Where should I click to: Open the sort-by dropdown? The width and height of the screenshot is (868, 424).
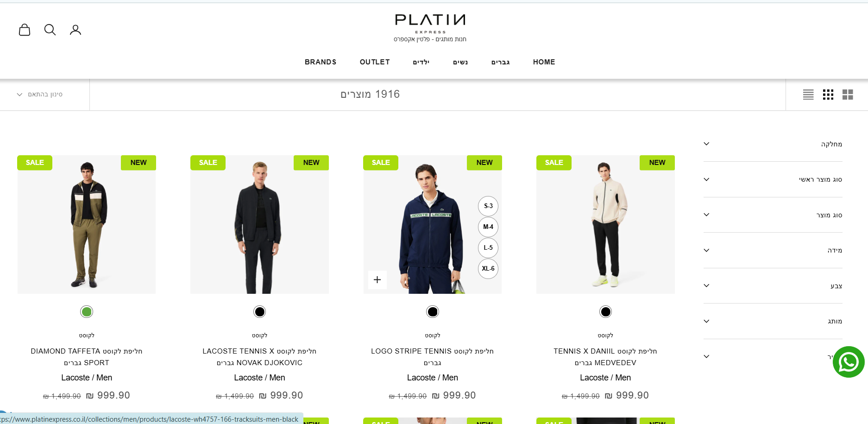tap(40, 95)
